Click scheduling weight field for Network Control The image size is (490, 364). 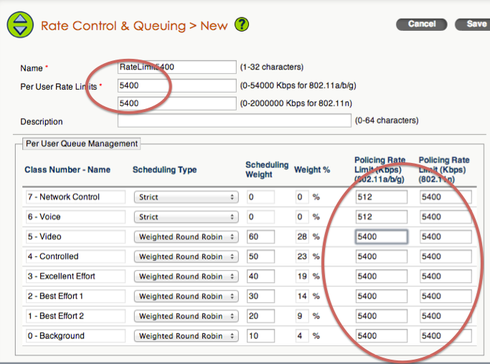[261, 197]
